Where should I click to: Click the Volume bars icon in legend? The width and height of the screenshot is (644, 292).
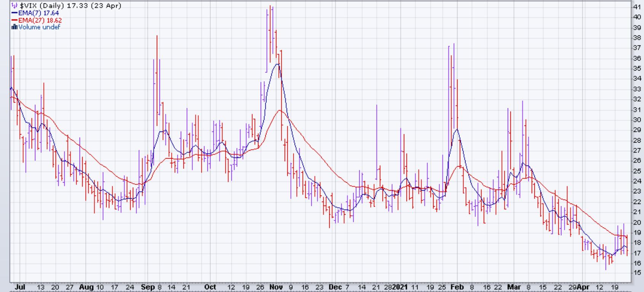(x=15, y=27)
